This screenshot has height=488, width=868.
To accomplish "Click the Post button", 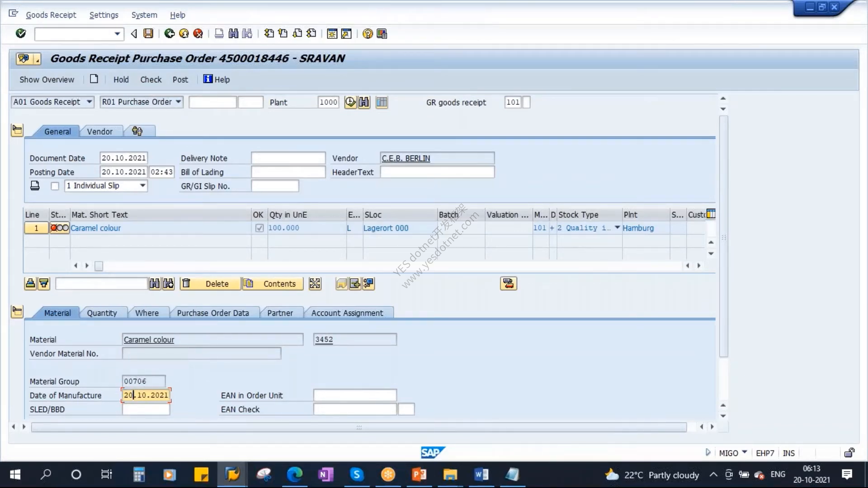I will pyautogui.click(x=180, y=80).
